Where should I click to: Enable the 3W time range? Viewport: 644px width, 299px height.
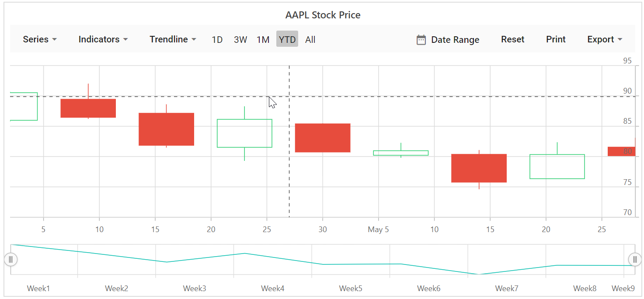coord(240,39)
